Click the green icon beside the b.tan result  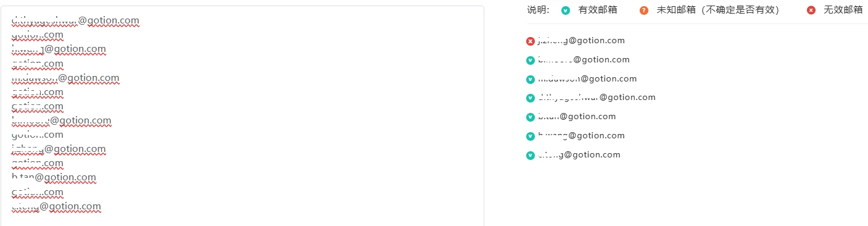[x=530, y=117]
